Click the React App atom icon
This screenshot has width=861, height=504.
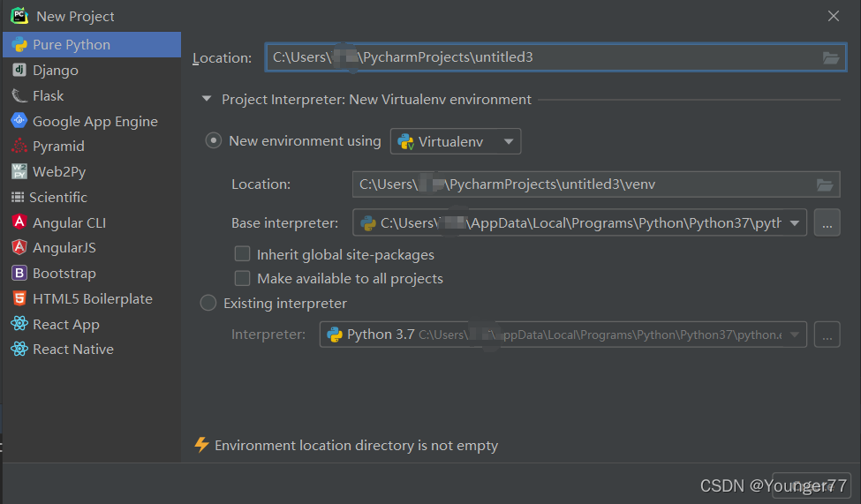pyautogui.click(x=19, y=323)
